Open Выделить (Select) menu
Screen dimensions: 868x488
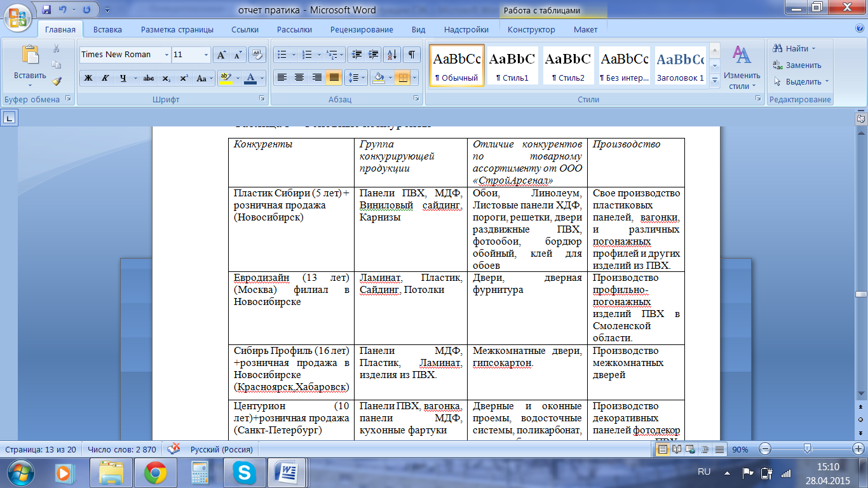802,81
